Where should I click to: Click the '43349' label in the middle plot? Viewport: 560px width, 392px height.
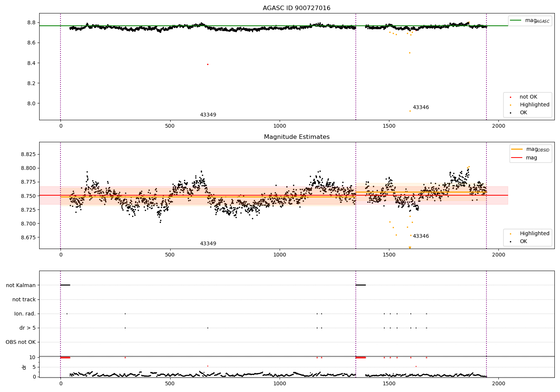pyautogui.click(x=208, y=244)
